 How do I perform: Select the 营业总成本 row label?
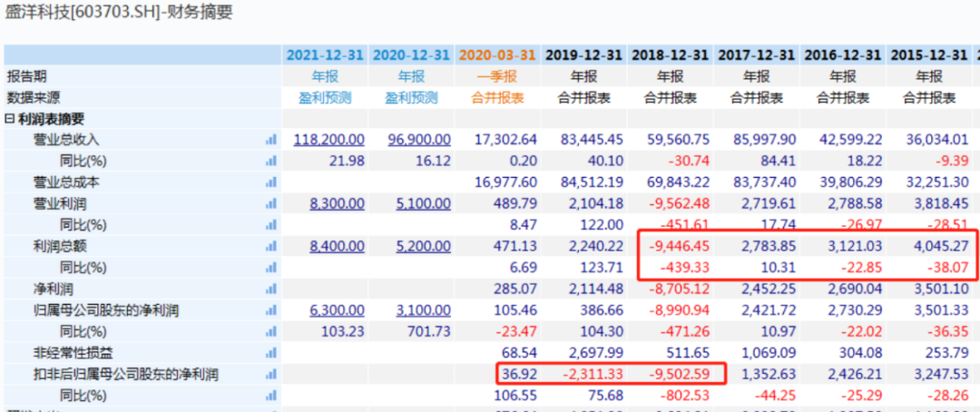coord(66,182)
